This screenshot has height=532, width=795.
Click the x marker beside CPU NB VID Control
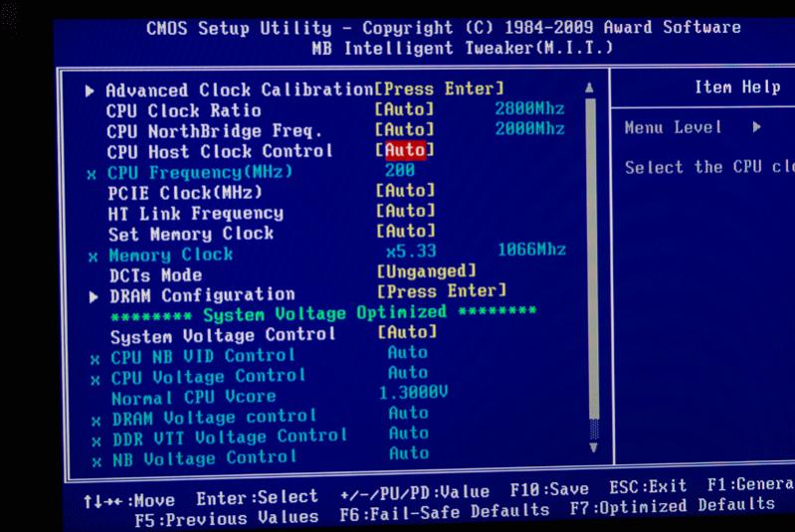pyautogui.click(x=95, y=360)
